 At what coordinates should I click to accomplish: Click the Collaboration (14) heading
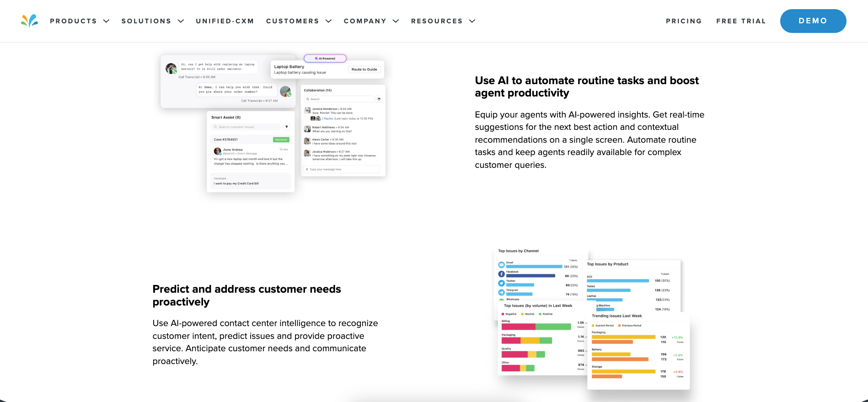click(x=318, y=91)
